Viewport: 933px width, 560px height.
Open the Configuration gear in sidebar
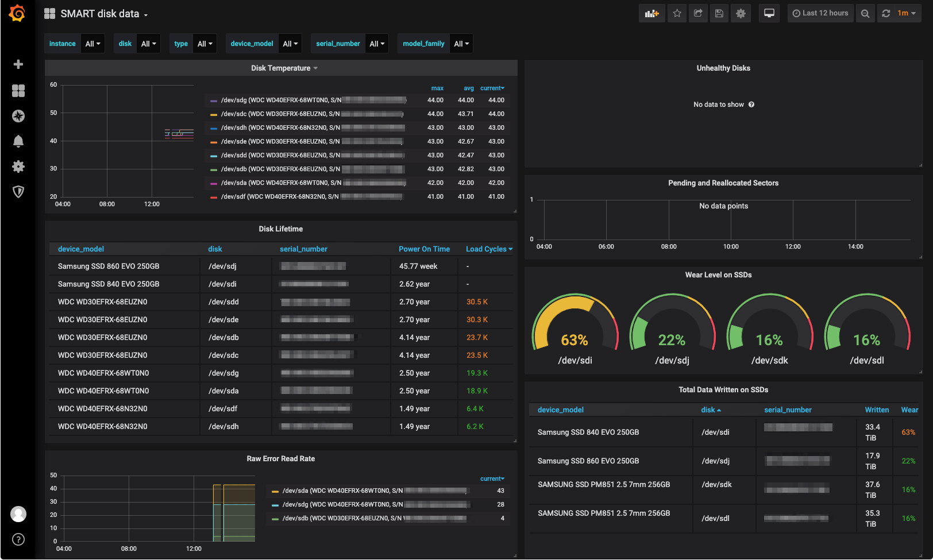coord(18,167)
